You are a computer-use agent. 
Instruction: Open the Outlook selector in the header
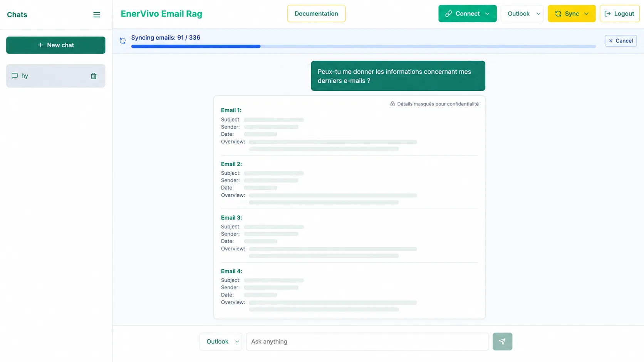[x=522, y=13]
